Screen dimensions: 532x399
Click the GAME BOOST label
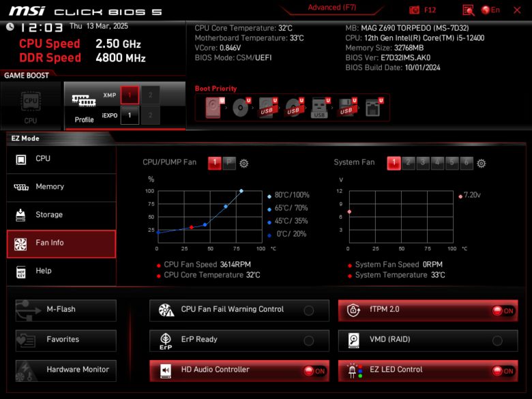(27, 76)
